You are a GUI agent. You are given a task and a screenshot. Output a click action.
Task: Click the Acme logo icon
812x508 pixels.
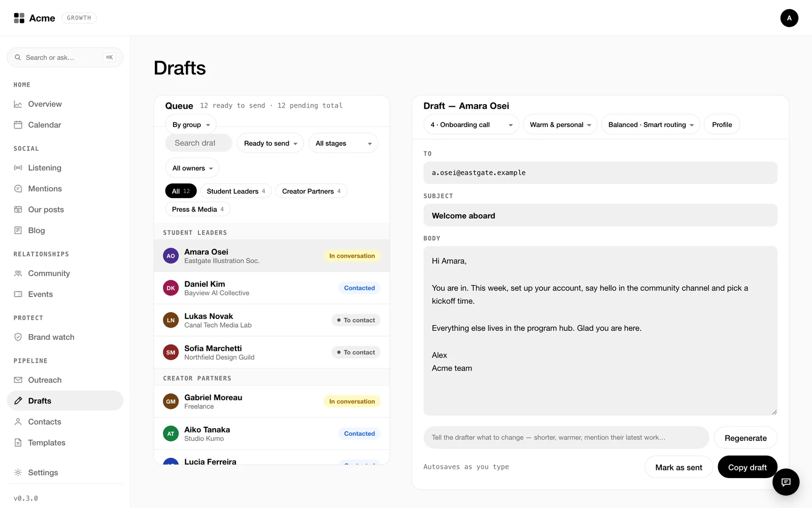pyautogui.click(x=19, y=18)
